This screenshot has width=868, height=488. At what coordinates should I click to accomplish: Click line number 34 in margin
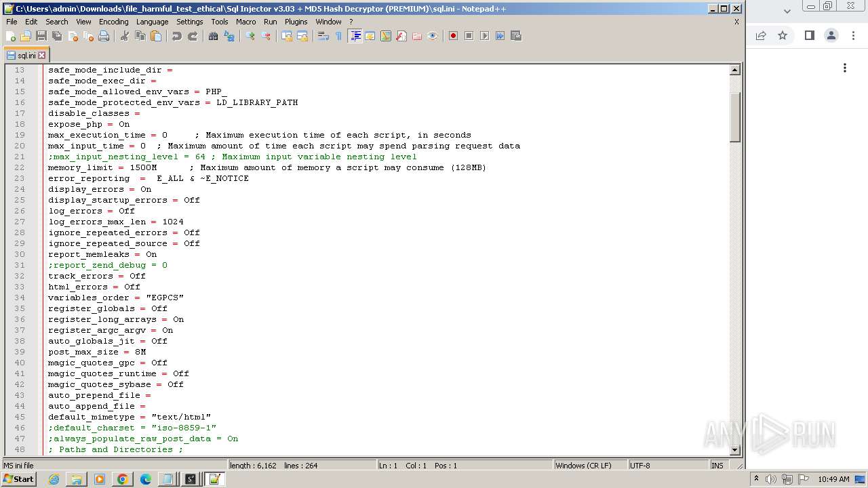coord(19,298)
